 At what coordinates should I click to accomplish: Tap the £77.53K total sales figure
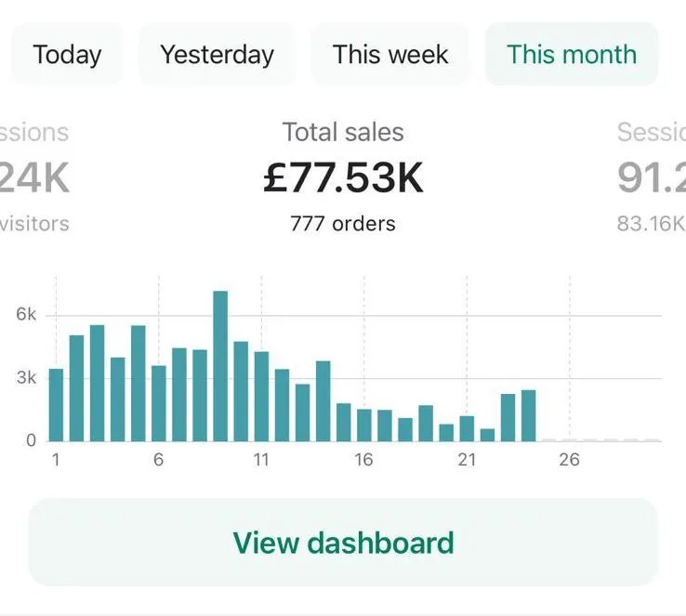coord(343,178)
